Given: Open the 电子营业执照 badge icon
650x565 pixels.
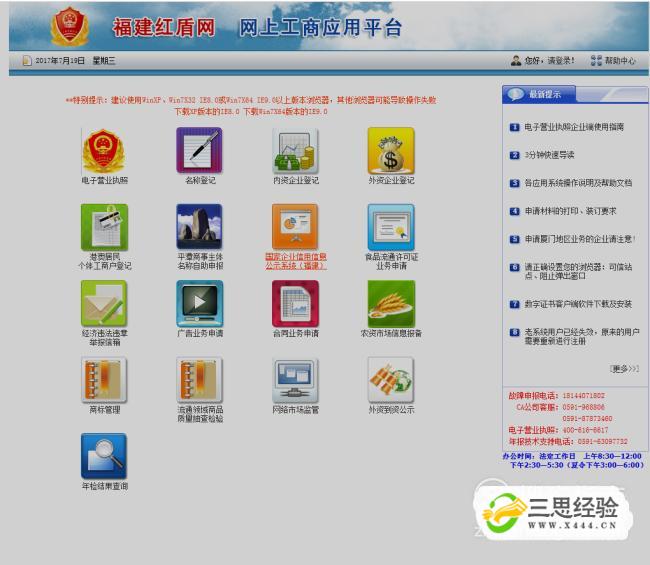Looking at the screenshot, I should (104, 151).
